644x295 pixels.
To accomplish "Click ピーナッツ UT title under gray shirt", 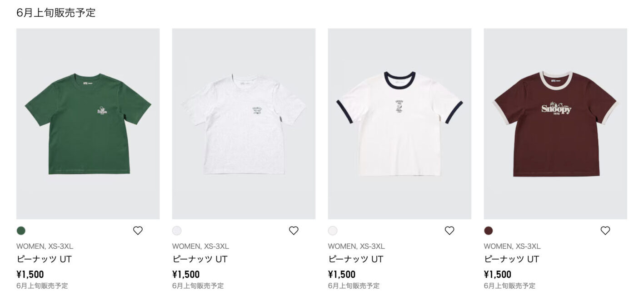I will click(x=200, y=259).
